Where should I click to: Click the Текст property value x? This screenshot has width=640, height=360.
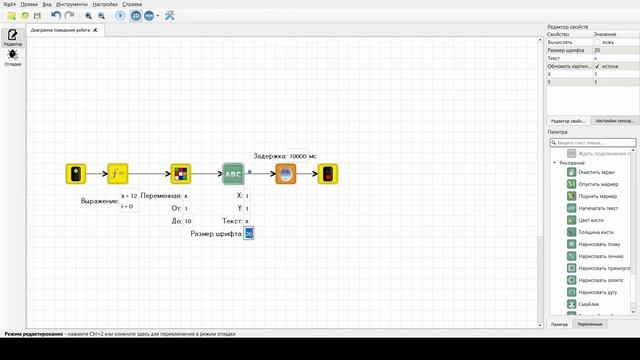pyautogui.click(x=616, y=58)
